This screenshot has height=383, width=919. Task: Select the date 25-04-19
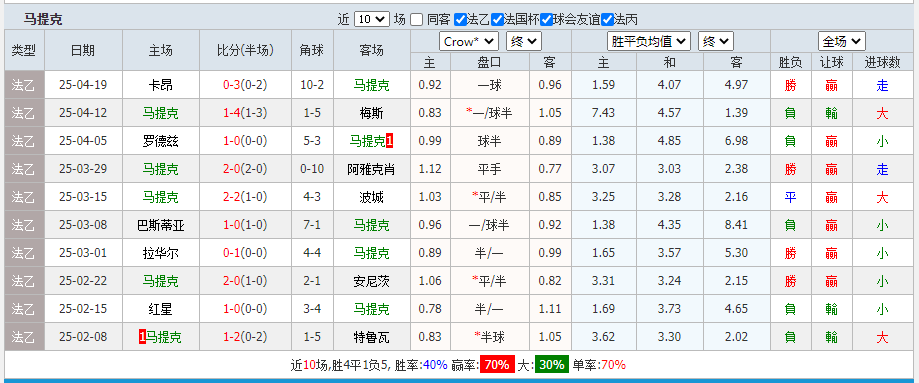click(x=83, y=85)
